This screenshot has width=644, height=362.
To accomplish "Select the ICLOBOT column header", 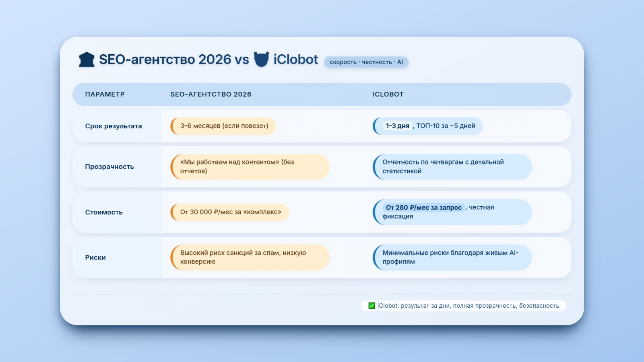I will pos(388,94).
